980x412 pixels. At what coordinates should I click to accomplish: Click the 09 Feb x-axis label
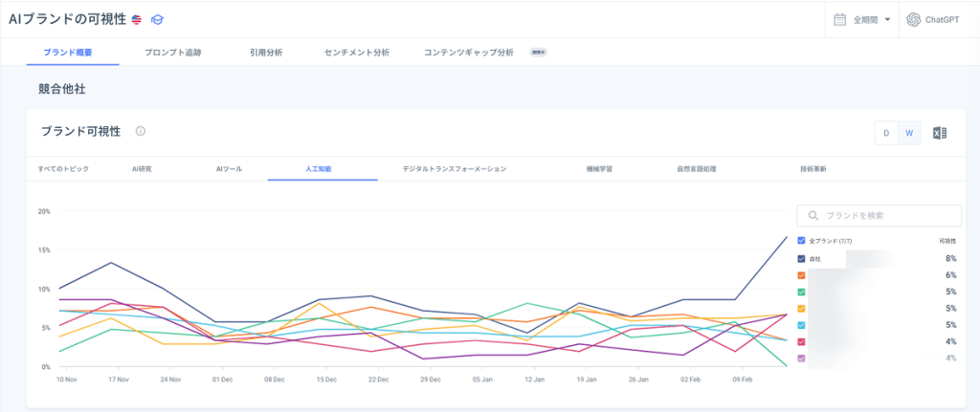click(x=742, y=379)
